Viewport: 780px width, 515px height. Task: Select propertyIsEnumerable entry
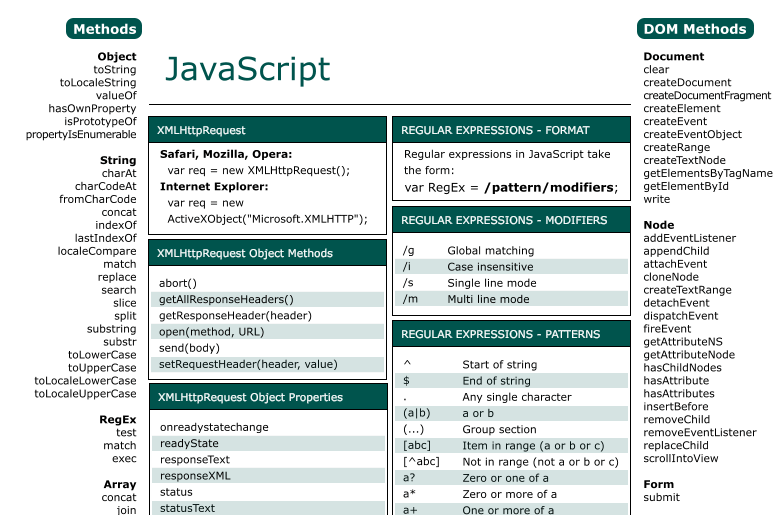coord(81,134)
